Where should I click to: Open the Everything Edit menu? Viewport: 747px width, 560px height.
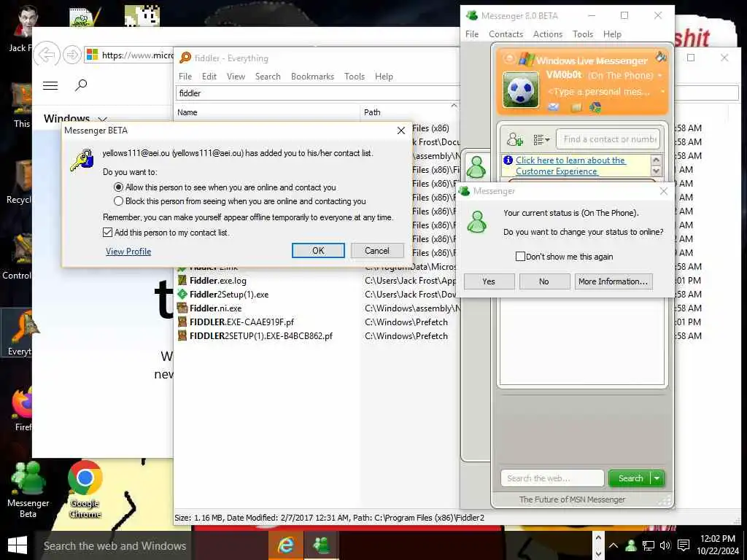coord(209,76)
